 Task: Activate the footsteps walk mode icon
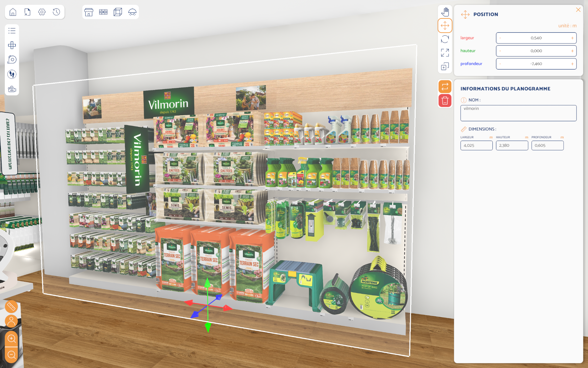click(x=12, y=74)
